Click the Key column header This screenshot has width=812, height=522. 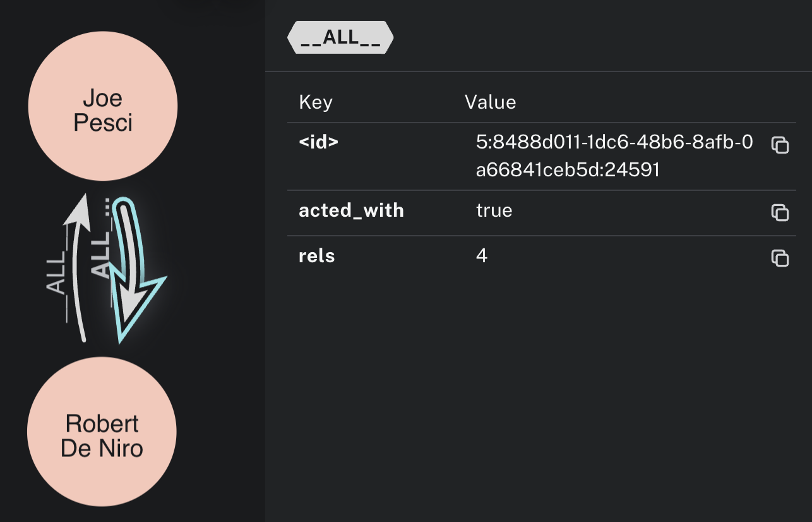[x=316, y=102]
